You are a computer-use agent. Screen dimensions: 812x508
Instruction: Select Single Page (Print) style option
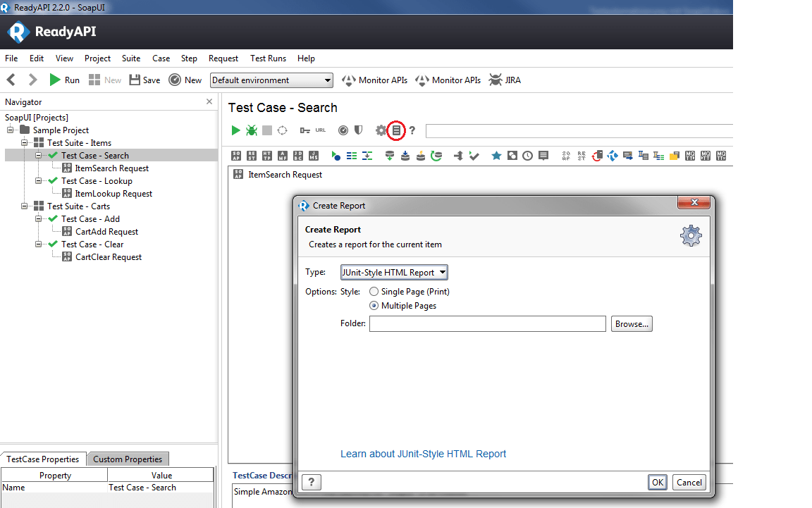[x=374, y=292]
